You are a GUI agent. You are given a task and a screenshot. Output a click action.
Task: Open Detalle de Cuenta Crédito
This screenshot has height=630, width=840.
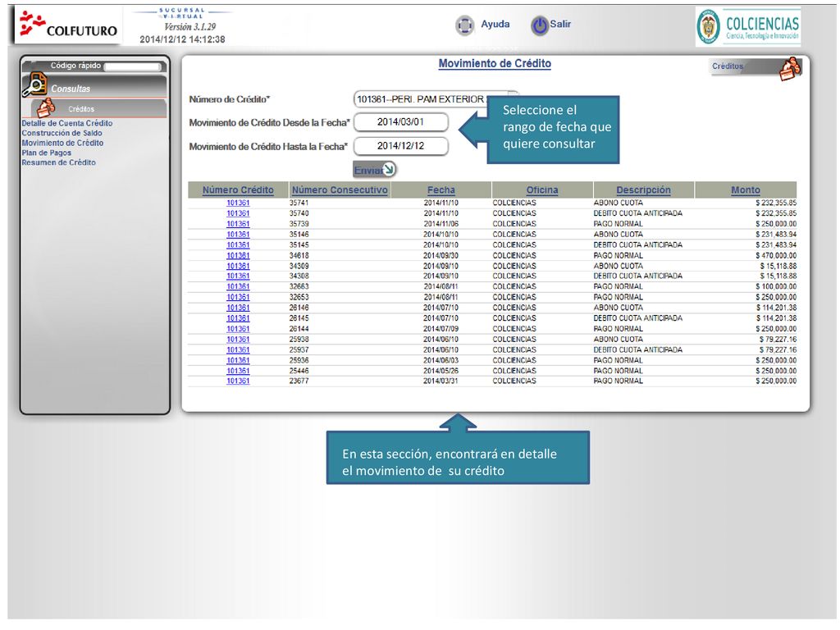(67, 123)
